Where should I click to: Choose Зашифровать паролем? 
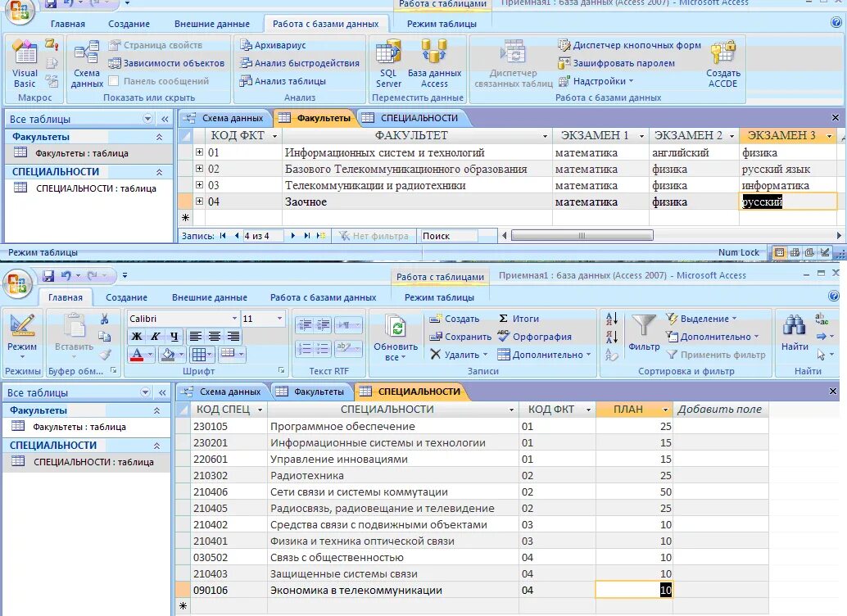pos(616,63)
